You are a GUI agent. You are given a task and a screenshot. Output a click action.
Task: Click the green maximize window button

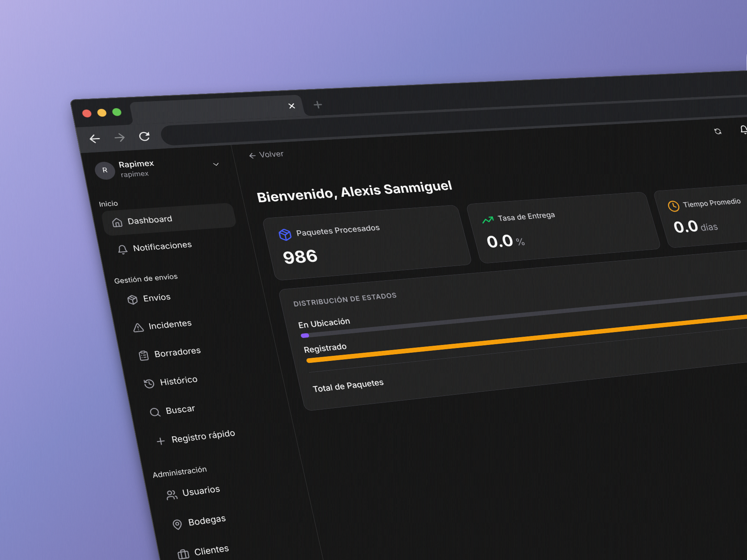pos(117,112)
